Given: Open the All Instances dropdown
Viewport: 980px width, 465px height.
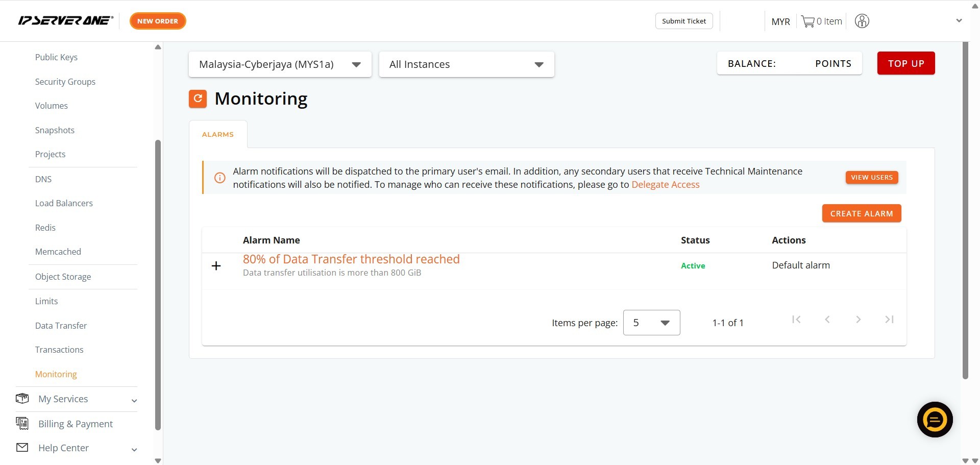Looking at the screenshot, I should (466, 64).
